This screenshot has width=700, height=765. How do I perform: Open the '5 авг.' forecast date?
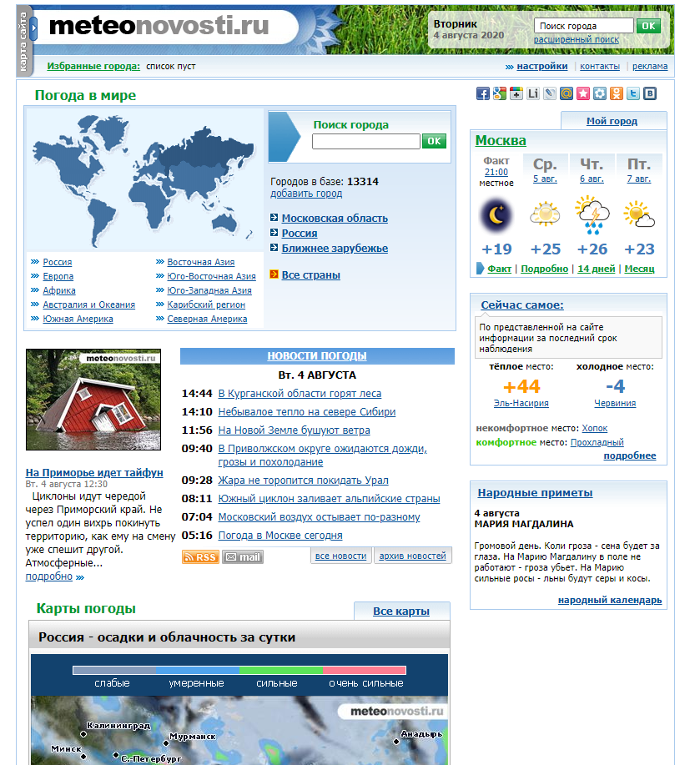tap(545, 179)
